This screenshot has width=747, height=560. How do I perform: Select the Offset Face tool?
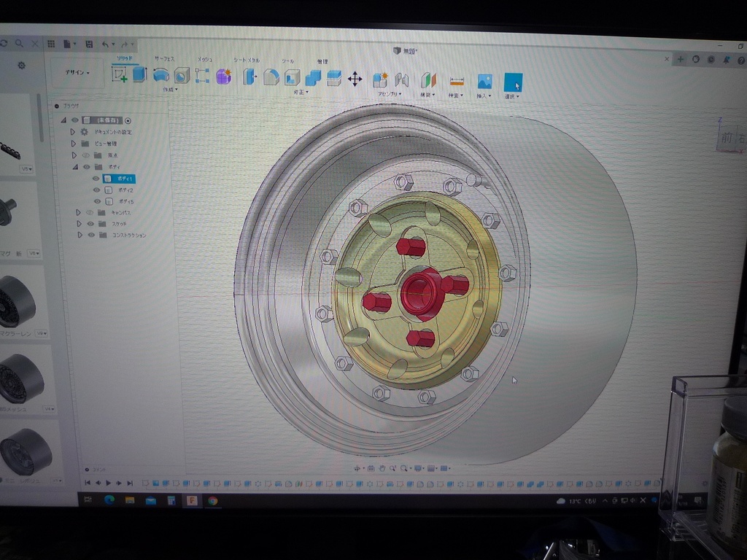click(x=334, y=78)
